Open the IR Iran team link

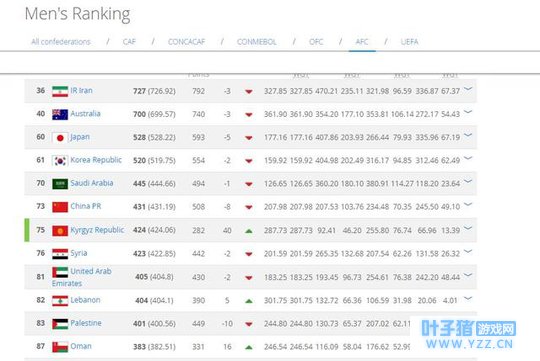pos(82,91)
